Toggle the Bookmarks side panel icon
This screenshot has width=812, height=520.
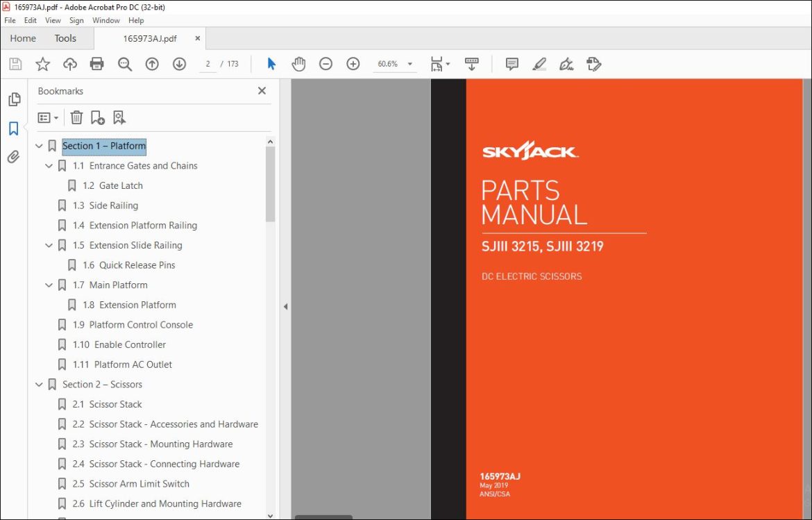tap(13, 128)
